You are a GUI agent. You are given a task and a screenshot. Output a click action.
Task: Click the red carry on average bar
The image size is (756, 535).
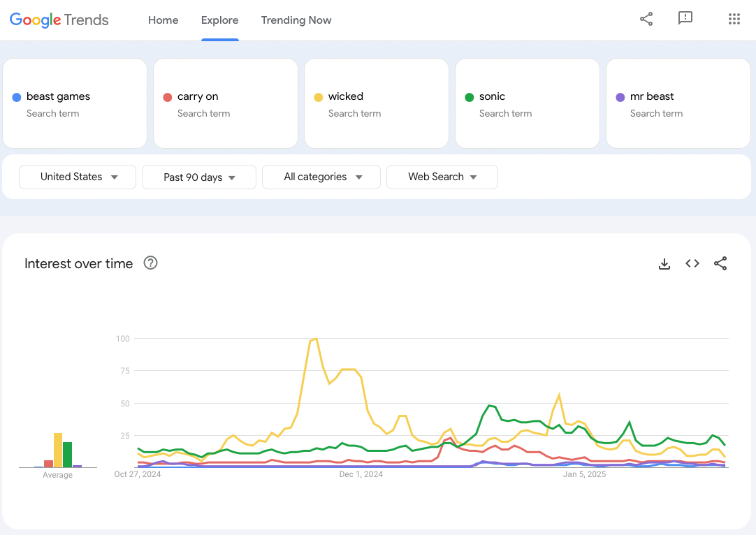coord(48,464)
